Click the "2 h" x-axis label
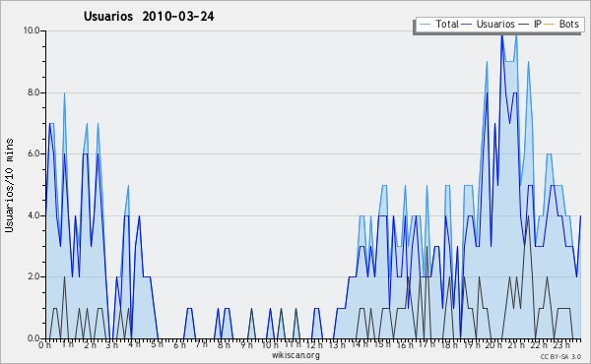591x364 pixels. point(90,344)
